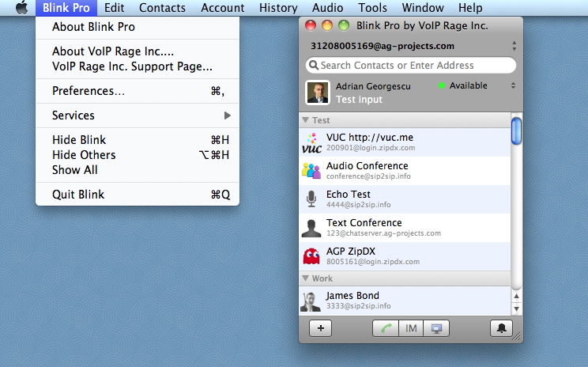The image size is (588, 367).
Task: Select the VUC http://vuc.me contact
Action: tap(405, 142)
